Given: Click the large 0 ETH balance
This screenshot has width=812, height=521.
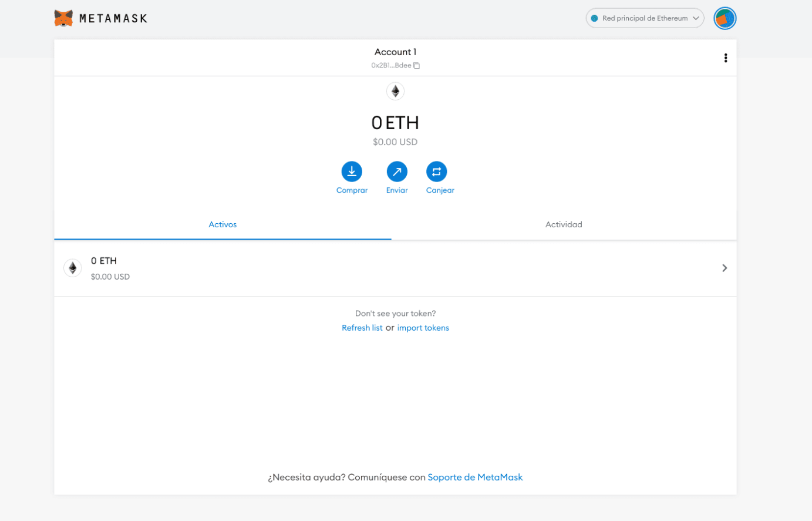Looking at the screenshot, I should click(x=395, y=123).
